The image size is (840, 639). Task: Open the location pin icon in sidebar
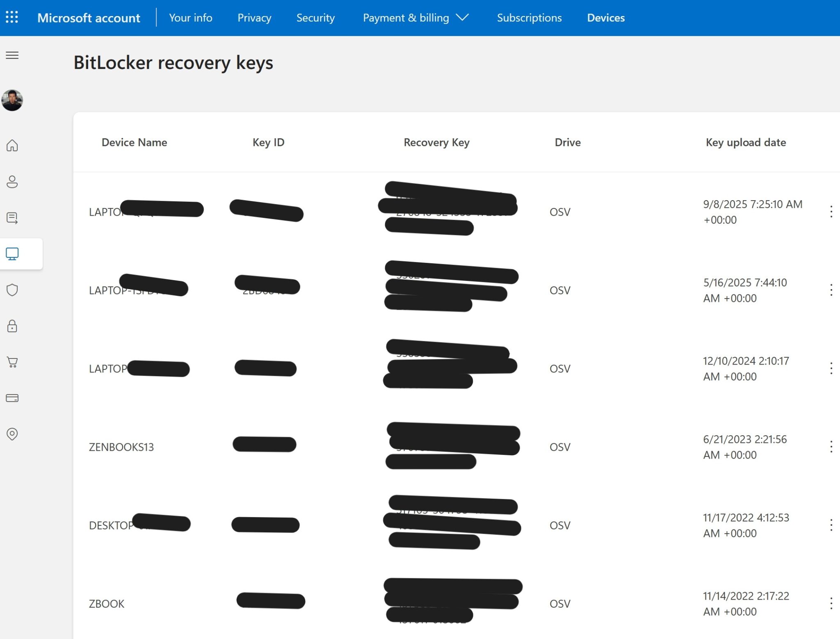tap(12, 434)
